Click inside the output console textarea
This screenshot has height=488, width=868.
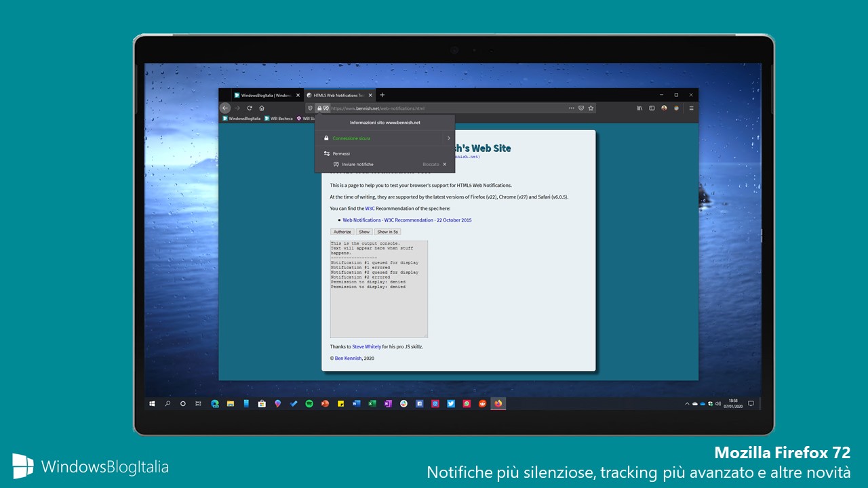(x=379, y=289)
